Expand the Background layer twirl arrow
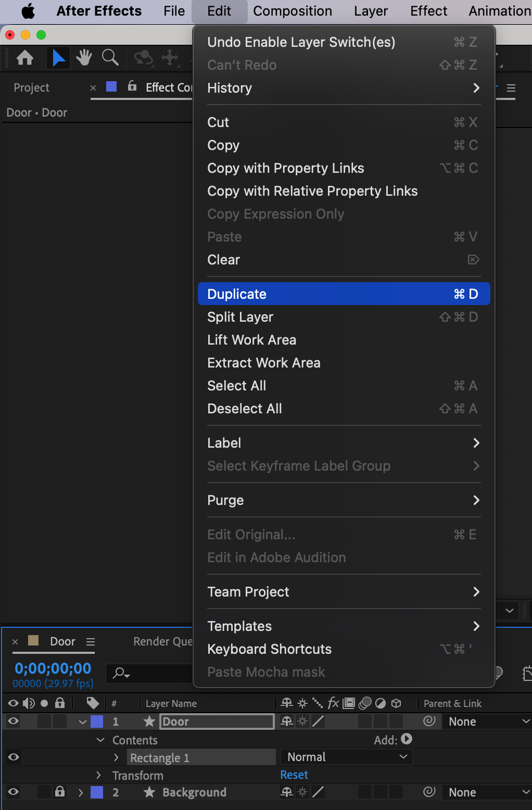532x810 pixels. [81, 792]
